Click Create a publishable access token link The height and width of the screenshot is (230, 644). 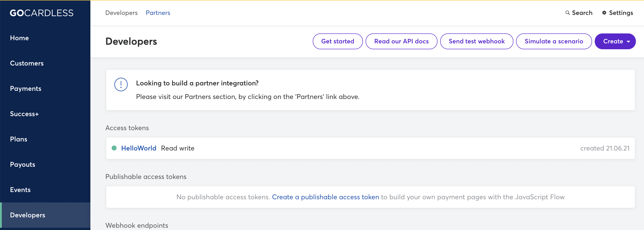tap(325, 197)
